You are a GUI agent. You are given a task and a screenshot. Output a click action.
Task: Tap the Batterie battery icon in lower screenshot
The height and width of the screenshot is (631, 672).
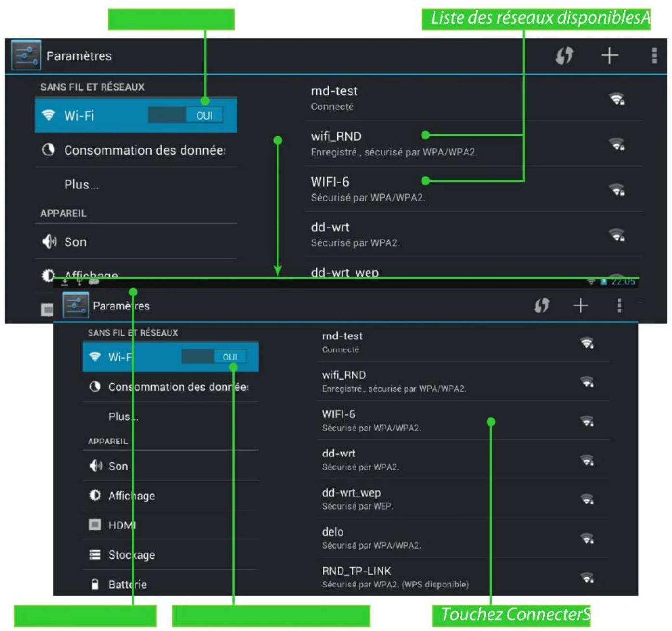tap(95, 584)
